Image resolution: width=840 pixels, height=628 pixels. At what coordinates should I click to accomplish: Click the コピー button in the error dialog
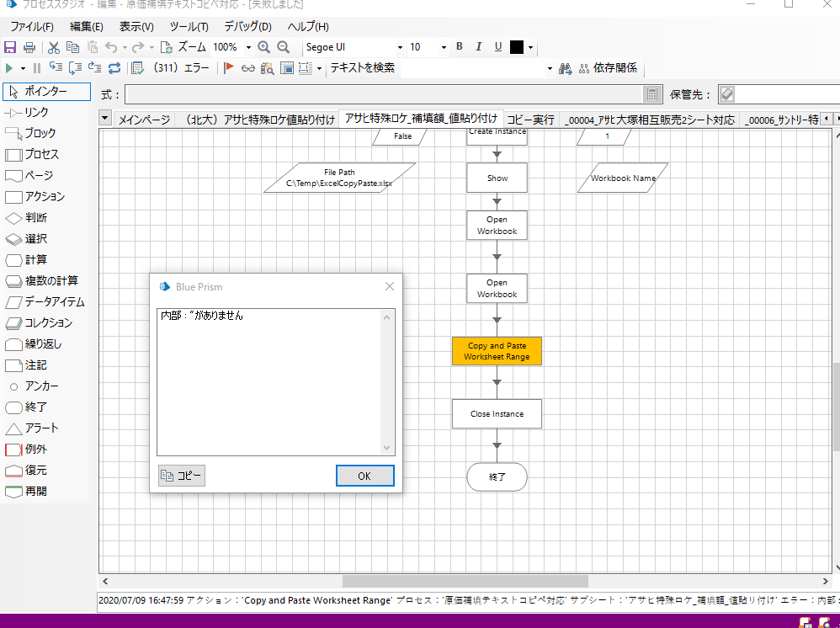click(182, 476)
